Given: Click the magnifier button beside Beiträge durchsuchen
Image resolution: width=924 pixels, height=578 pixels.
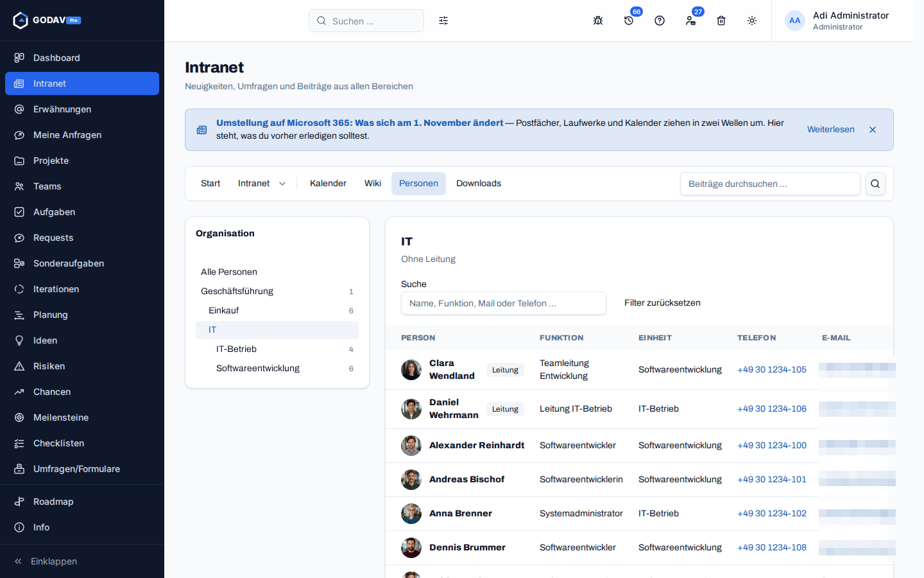Looking at the screenshot, I should click(875, 184).
